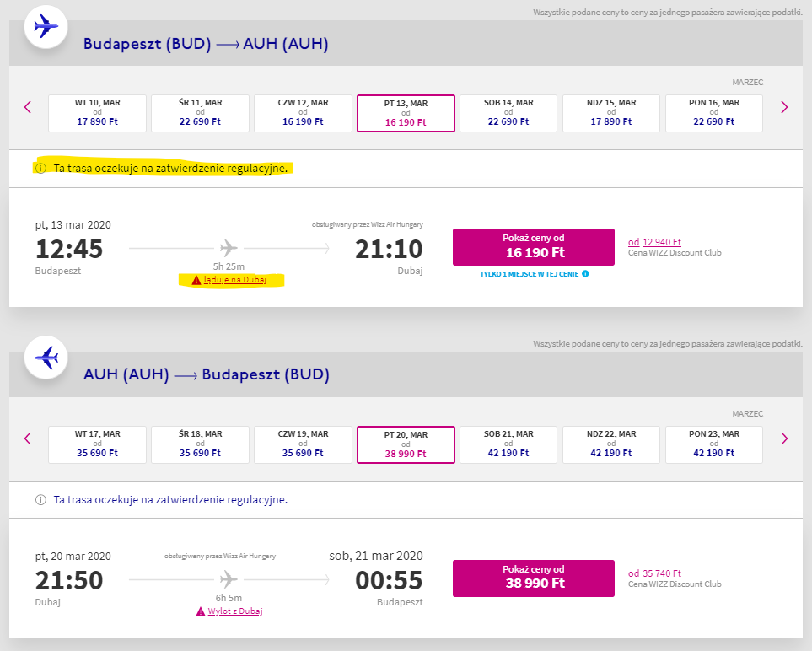Click the 21:50 flight route plane icon
812x651 pixels.
click(x=229, y=579)
